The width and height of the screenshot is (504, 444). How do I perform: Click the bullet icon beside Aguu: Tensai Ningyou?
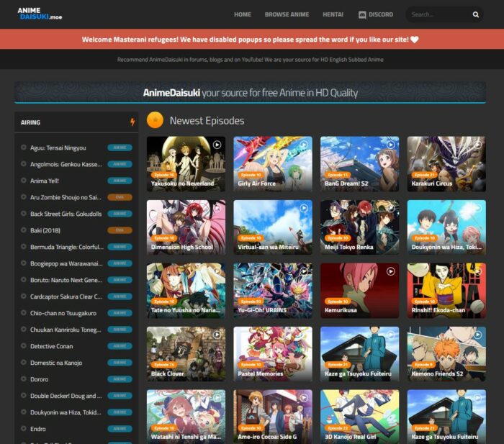pos(24,147)
